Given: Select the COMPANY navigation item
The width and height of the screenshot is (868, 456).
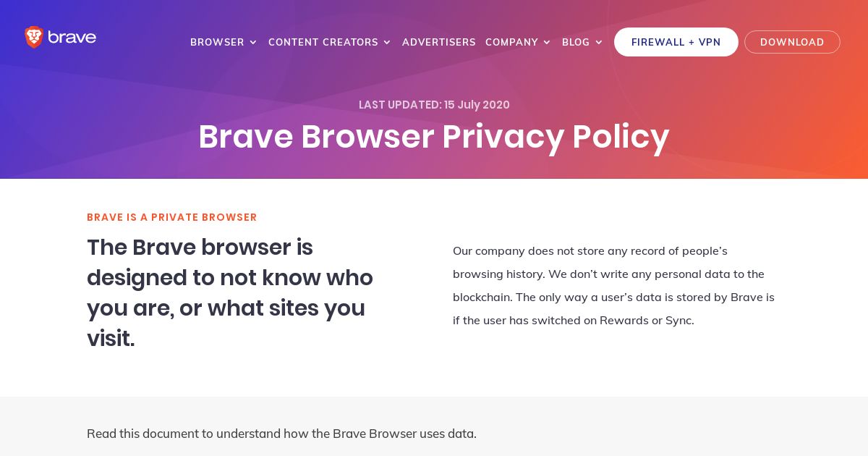Looking at the screenshot, I should pos(511,42).
